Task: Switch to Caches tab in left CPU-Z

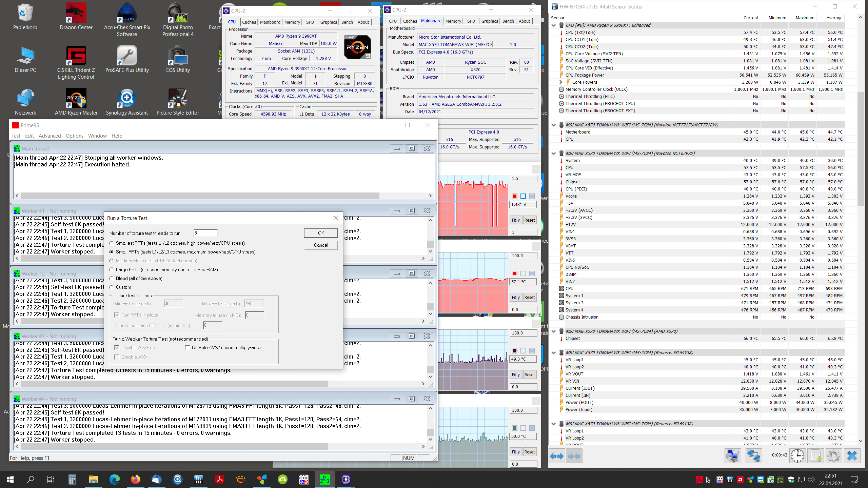Action: click(x=249, y=22)
